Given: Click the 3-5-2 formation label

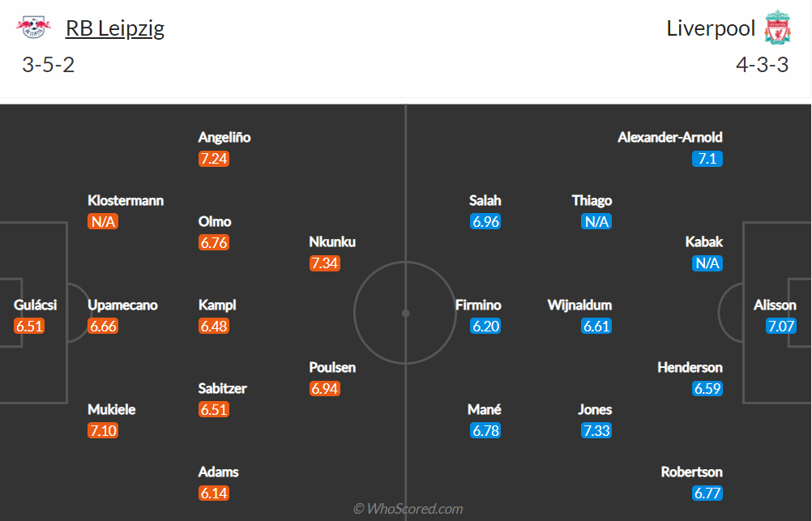Looking at the screenshot, I should click(48, 65).
